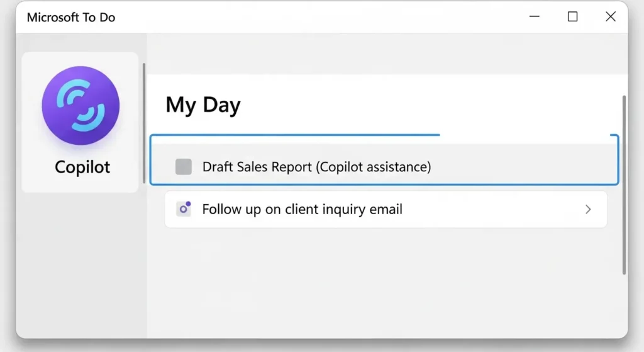Image resolution: width=644 pixels, height=352 pixels.
Task: Check off the Draft Sales Report task
Action: [184, 167]
